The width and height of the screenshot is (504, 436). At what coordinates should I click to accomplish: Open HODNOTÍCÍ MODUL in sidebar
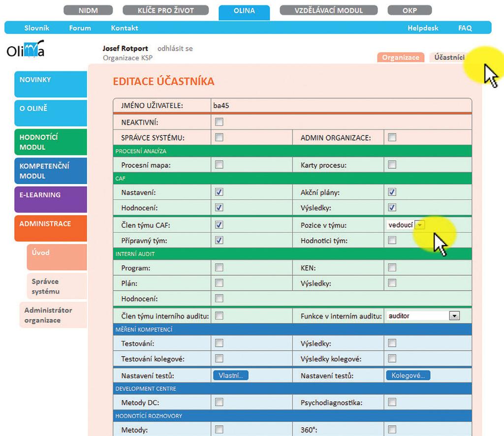(x=51, y=142)
